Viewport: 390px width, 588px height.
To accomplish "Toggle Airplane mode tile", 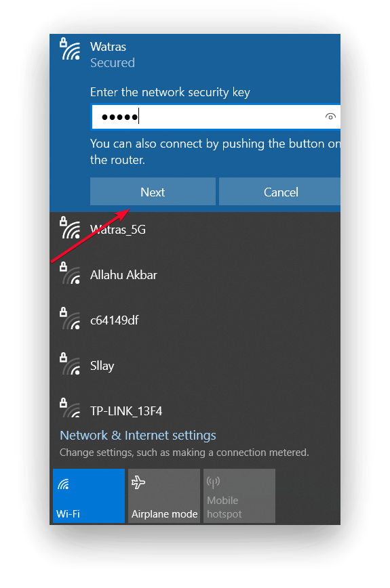I will tap(164, 495).
